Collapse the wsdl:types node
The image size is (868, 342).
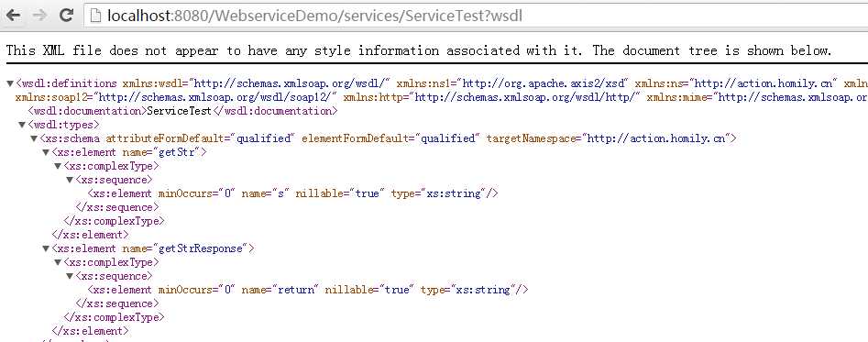22,125
